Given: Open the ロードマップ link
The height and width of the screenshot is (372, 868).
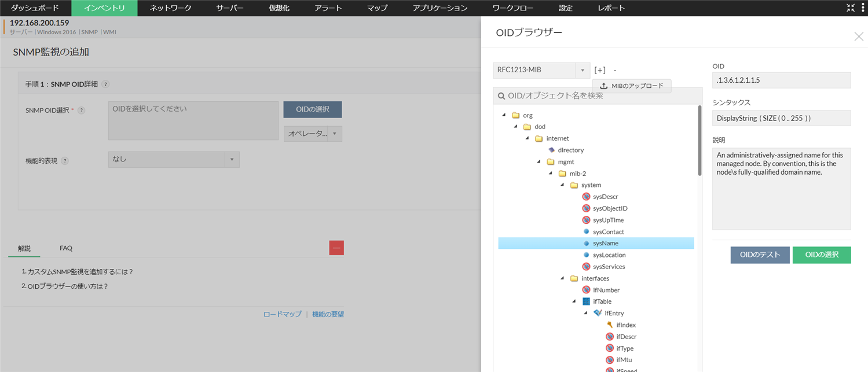Looking at the screenshot, I should 283,314.
